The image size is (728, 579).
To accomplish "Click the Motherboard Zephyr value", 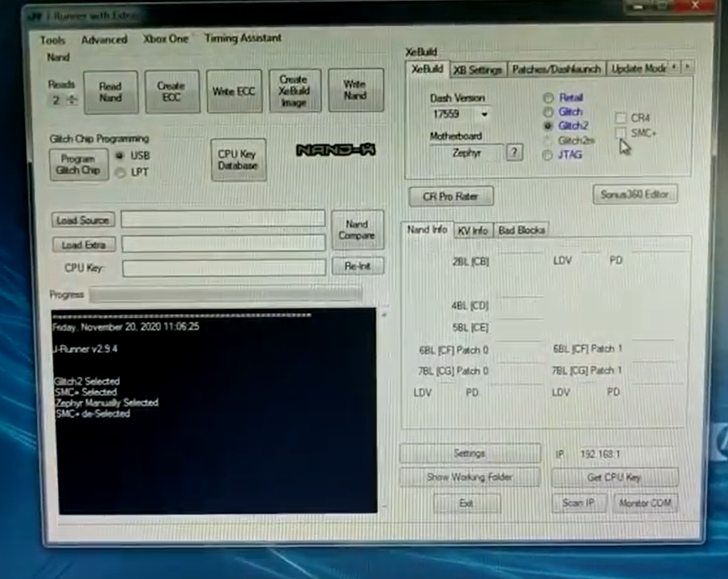I will click(467, 153).
